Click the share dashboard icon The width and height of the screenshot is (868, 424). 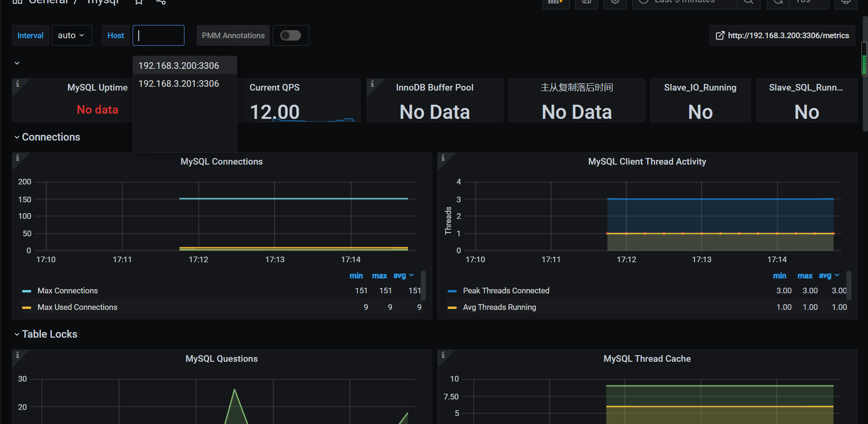pos(161,2)
